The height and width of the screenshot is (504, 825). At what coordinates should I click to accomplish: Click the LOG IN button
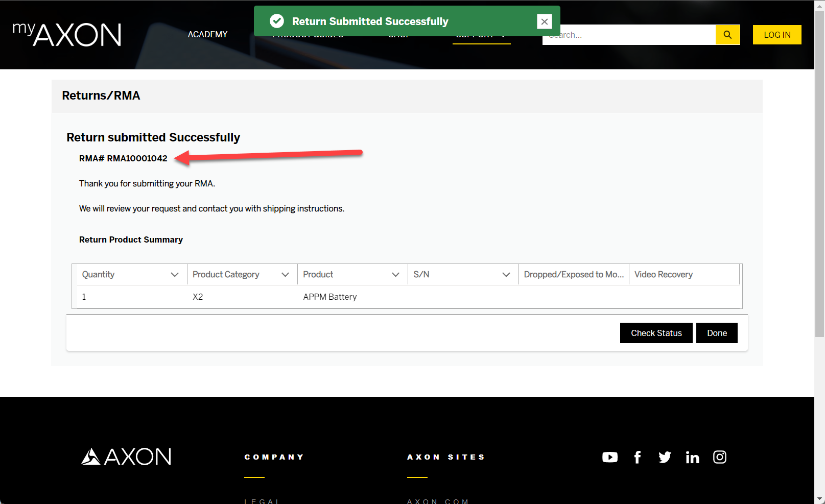coord(776,34)
